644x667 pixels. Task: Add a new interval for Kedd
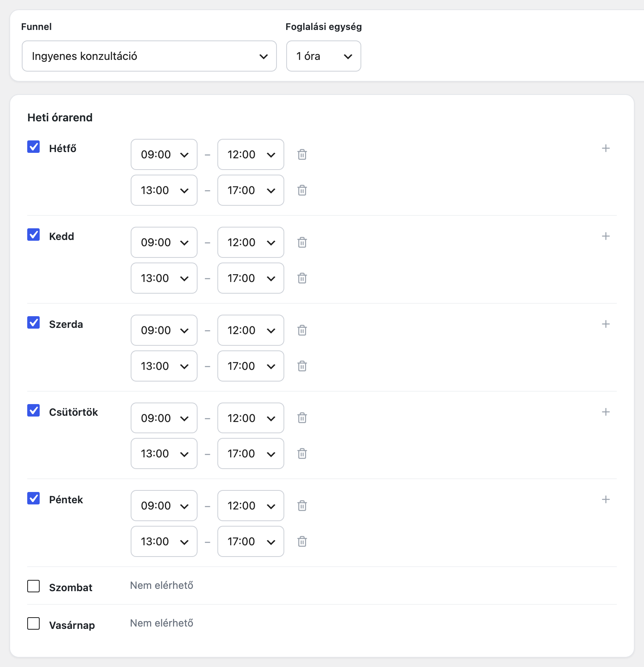[606, 236]
